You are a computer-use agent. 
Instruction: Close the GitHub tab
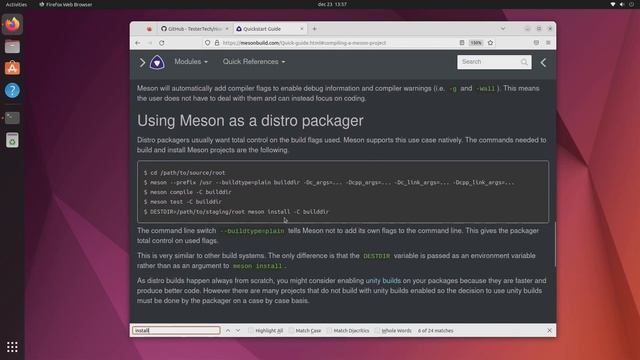227,29
